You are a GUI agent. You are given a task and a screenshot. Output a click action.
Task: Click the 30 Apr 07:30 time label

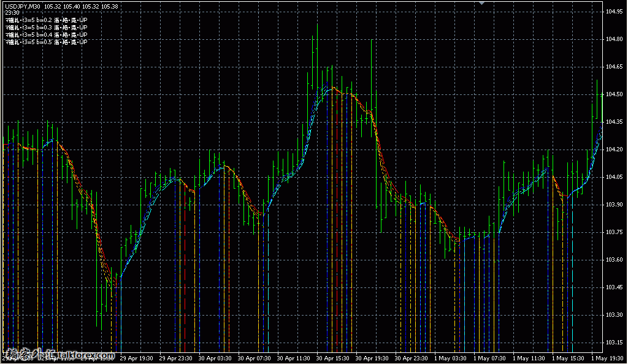pos(254,358)
